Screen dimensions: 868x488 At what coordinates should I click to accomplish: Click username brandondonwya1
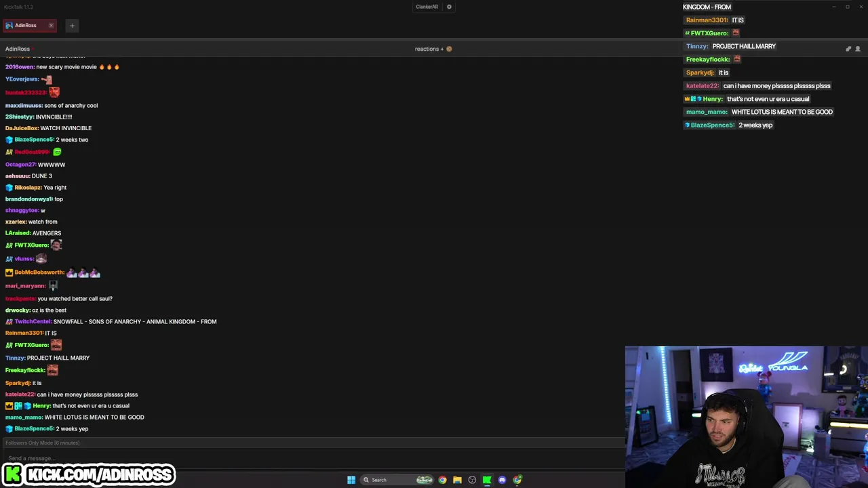coord(29,199)
